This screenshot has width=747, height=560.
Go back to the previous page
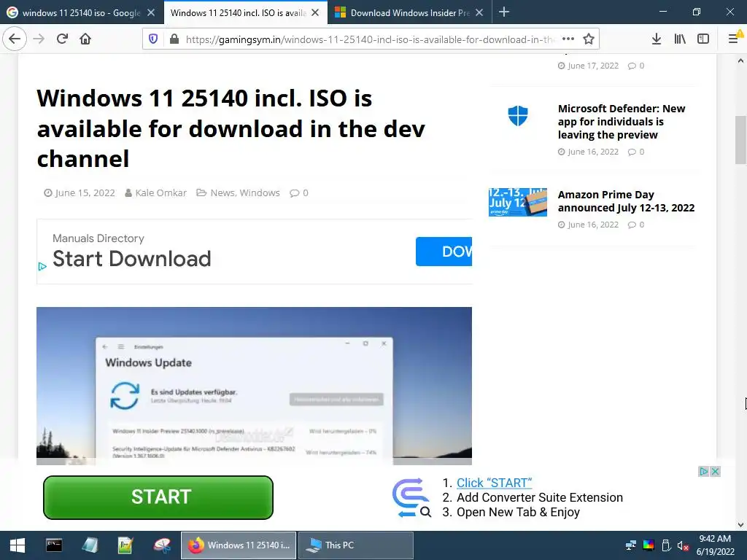tap(15, 39)
